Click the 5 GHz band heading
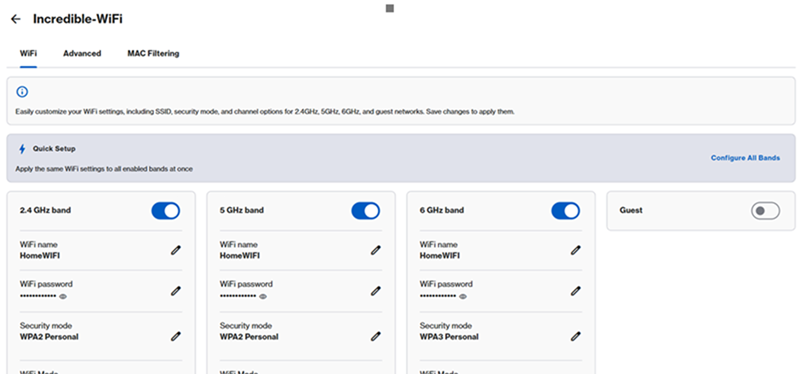The height and width of the screenshot is (374, 800). tap(242, 210)
